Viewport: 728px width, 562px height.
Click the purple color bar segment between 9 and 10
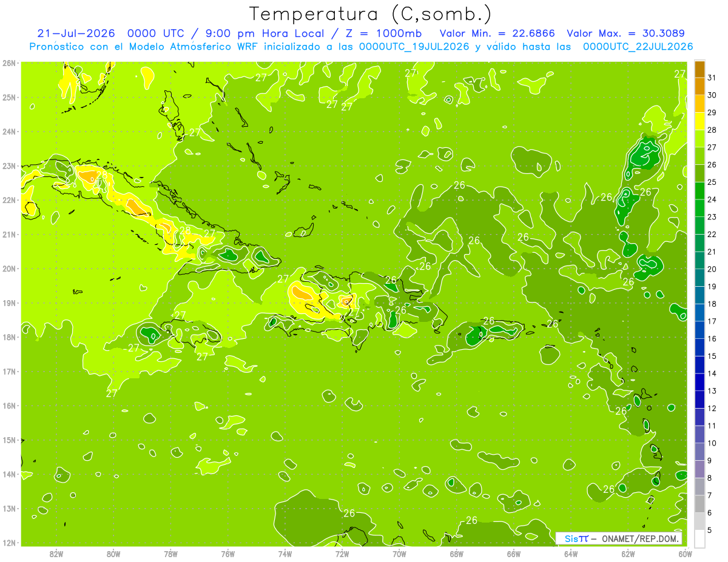point(699,452)
